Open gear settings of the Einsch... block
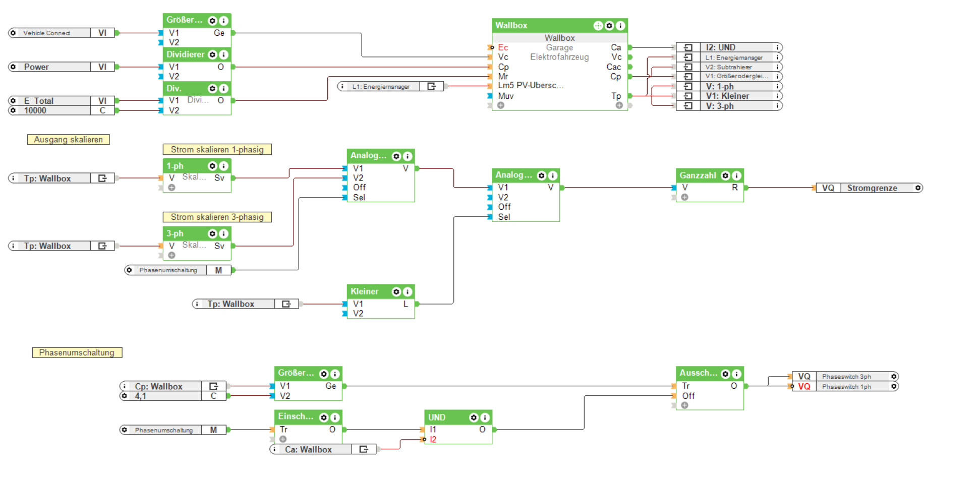The height and width of the screenshot is (479, 980). pos(324,417)
